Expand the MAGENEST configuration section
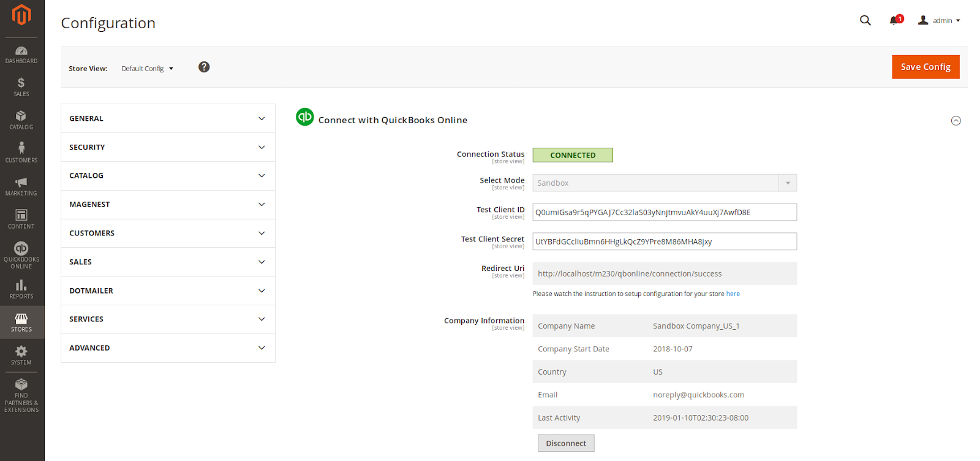 click(x=168, y=204)
